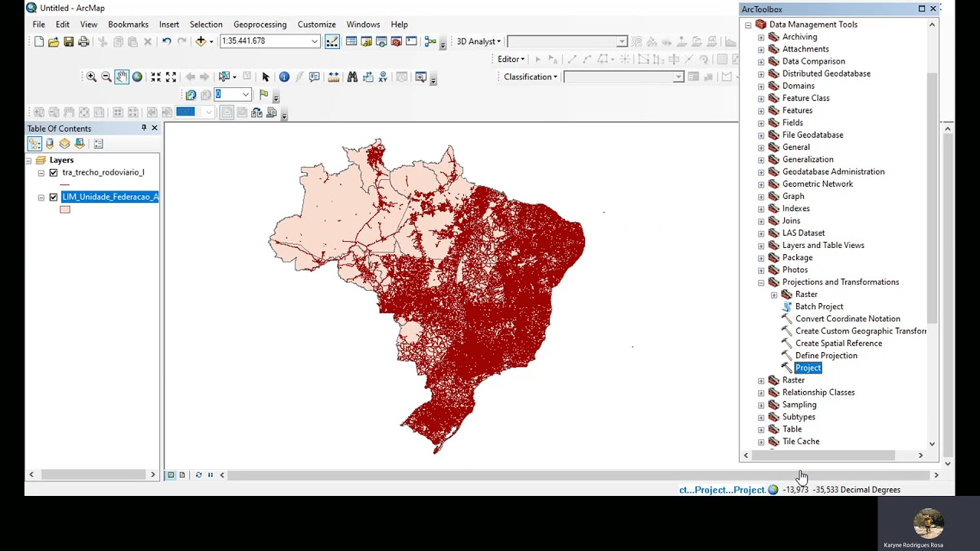Click the Add Data button

pos(201,41)
